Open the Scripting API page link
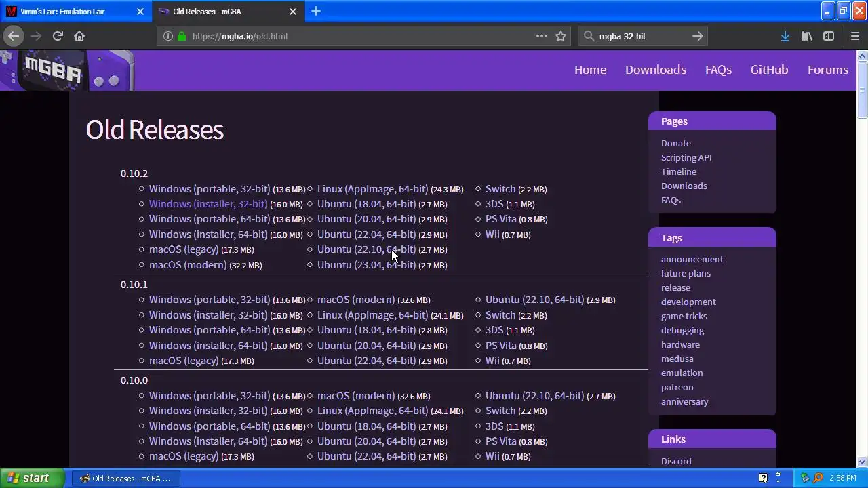868x488 pixels. 686,157
